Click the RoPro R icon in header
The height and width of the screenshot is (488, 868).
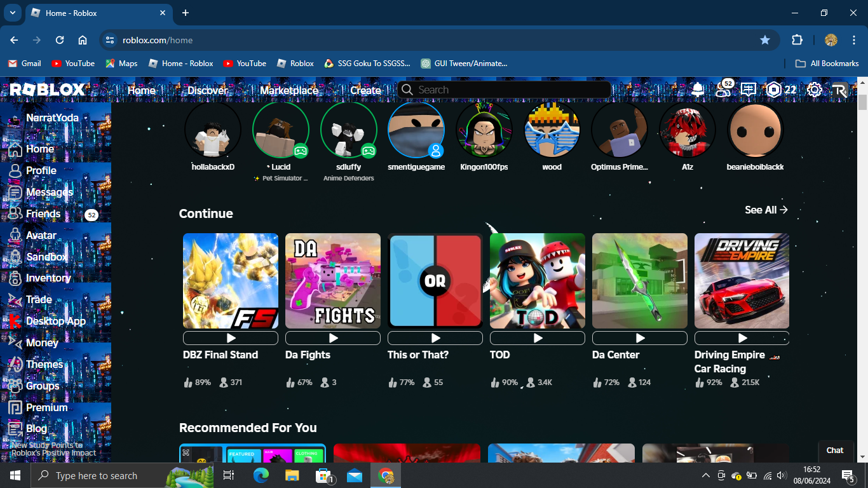point(839,90)
